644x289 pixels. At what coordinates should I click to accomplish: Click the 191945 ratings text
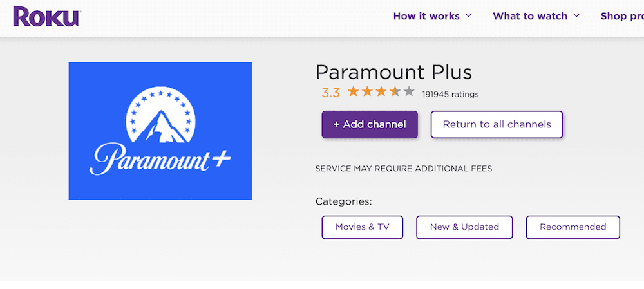[x=450, y=95]
